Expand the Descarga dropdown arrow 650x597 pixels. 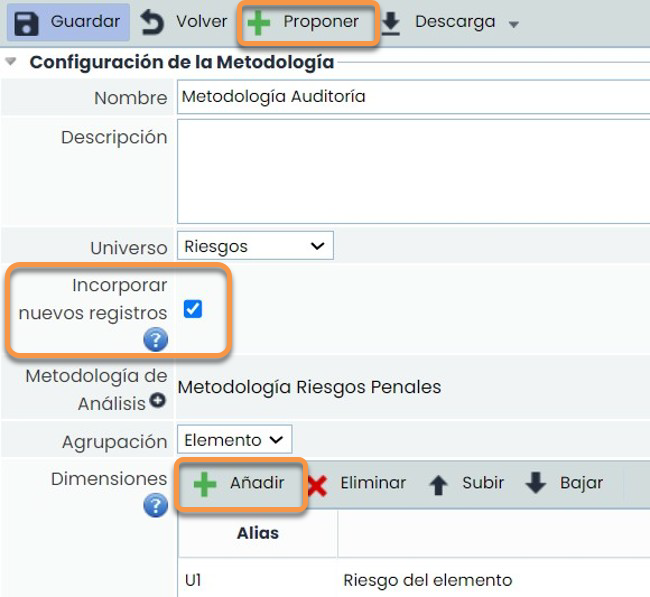(x=514, y=24)
